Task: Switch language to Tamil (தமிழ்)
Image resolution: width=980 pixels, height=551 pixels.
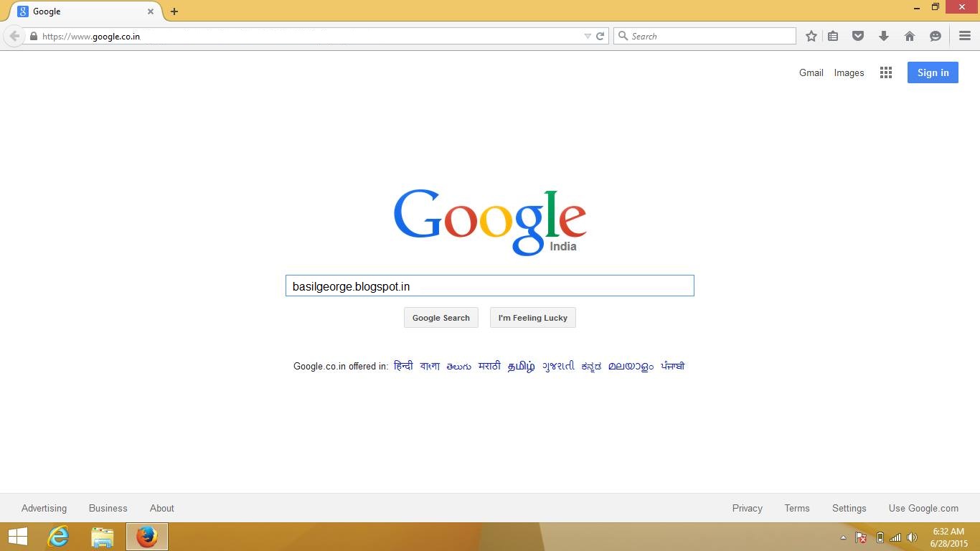Action: (x=522, y=366)
